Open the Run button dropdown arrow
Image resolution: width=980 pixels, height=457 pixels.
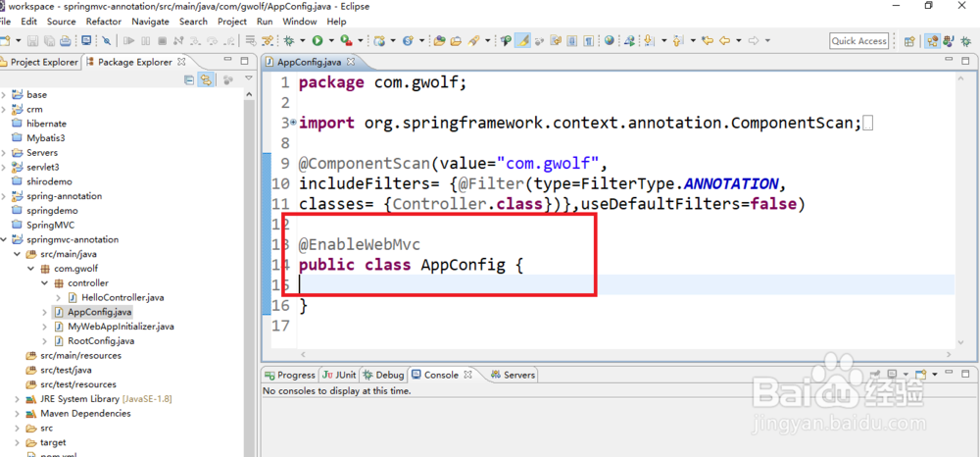tap(330, 40)
